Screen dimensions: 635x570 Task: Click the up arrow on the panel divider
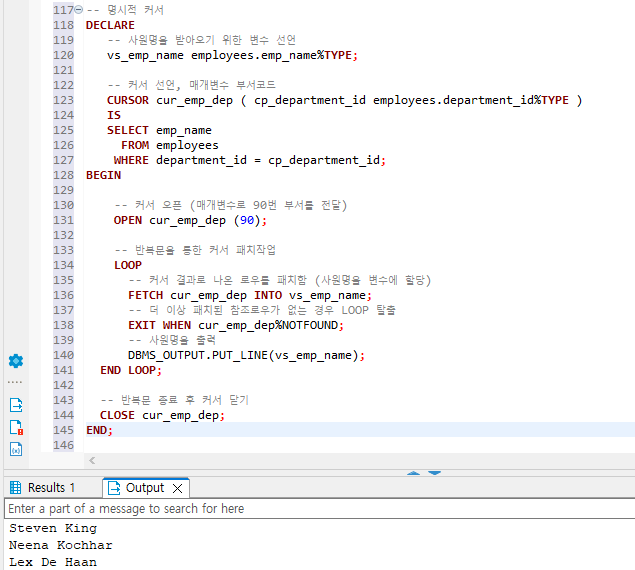pyautogui.click(x=413, y=473)
